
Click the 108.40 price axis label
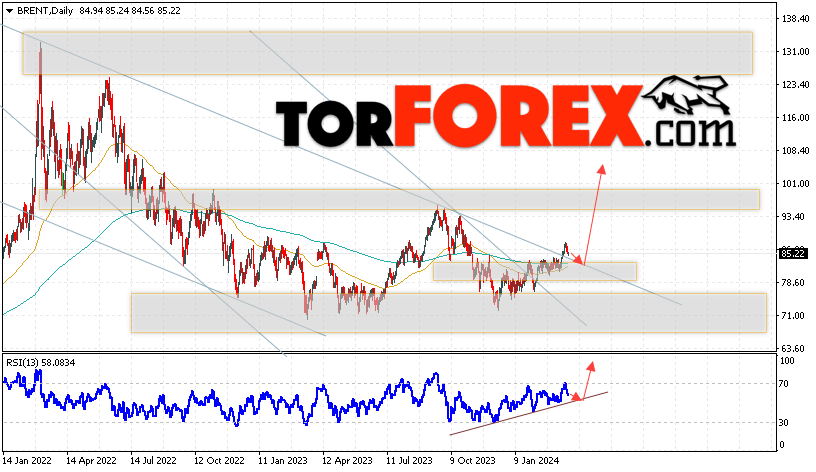click(x=796, y=150)
